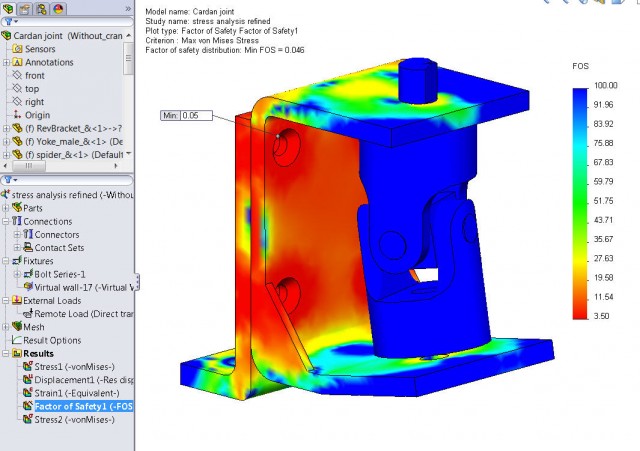Click the RevBracket part icon
The height and width of the screenshot is (451, 640).
coord(17,128)
